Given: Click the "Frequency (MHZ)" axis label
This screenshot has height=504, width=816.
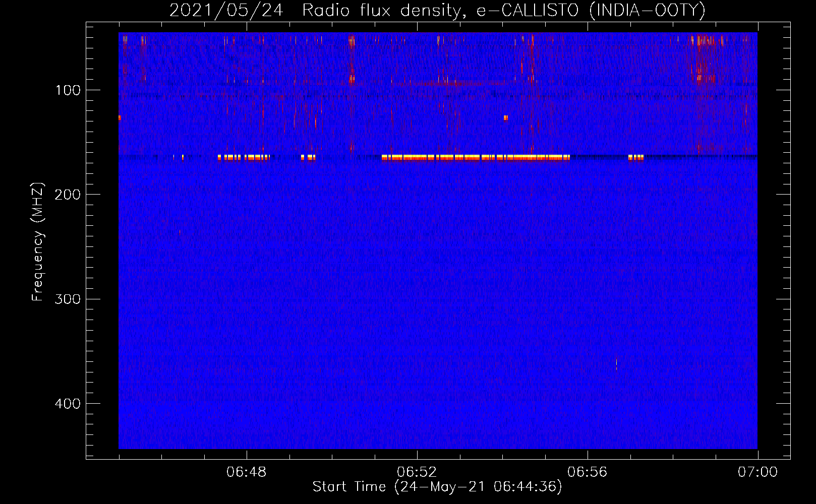Looking at the screenshot, I should coord(38,242).
